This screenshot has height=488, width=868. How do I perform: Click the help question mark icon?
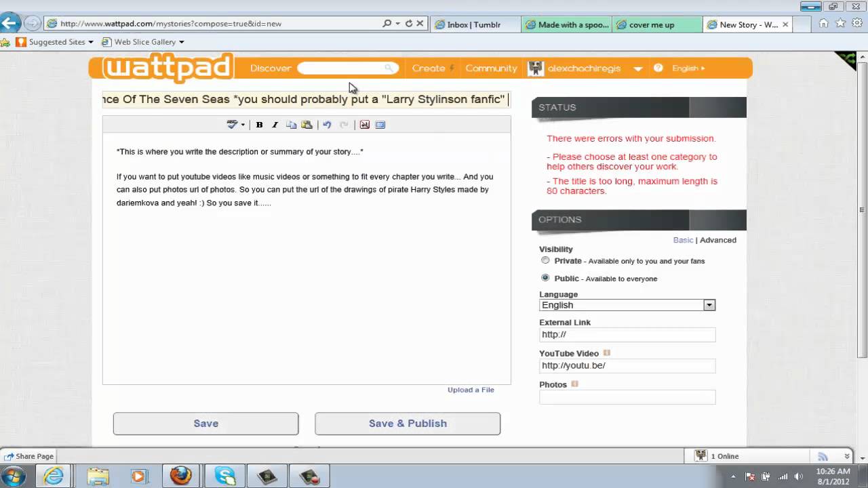pos(658,68)
